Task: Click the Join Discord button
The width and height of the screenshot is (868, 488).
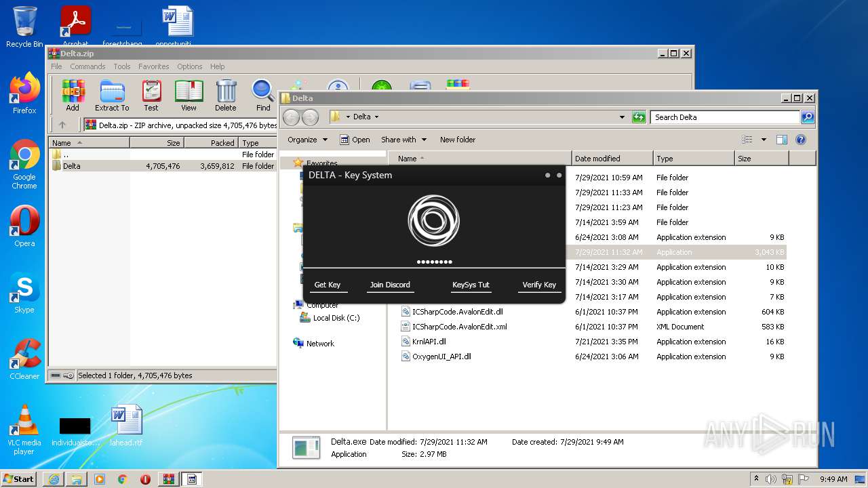Action: pos(390,285)
